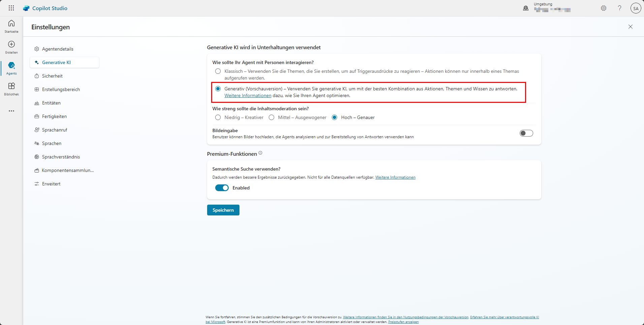Open Sprachverständnis settings page
Viewport: 644px width, 325px height.
[x=64, y=157]
